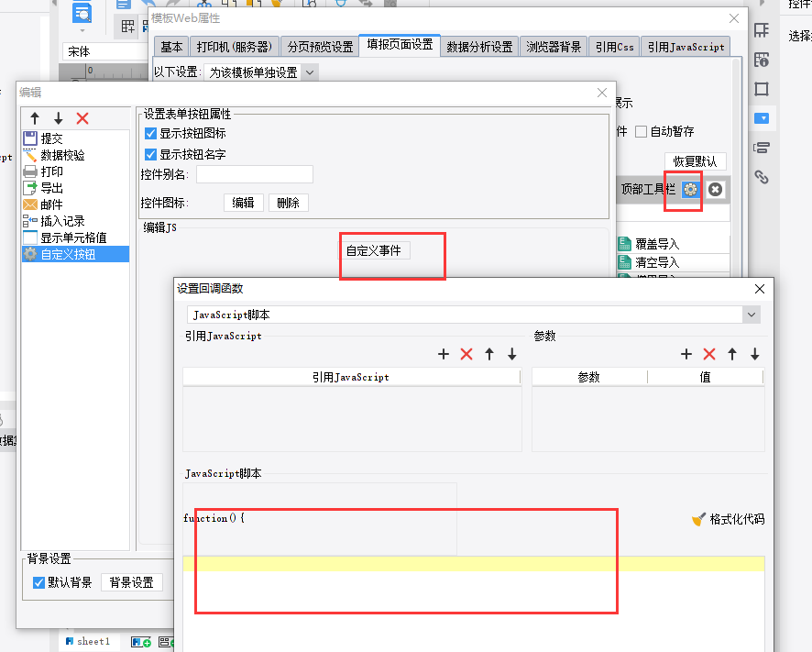Image resolution: width=812 pixels, height=652 pixels.
Task: Remove the selected 引用JavaScript entry
Action: click(x=466, y=354)
